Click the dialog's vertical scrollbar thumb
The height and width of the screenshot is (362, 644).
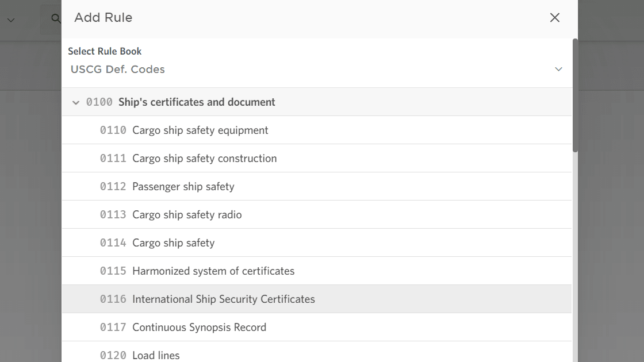[x=575, y=95]
